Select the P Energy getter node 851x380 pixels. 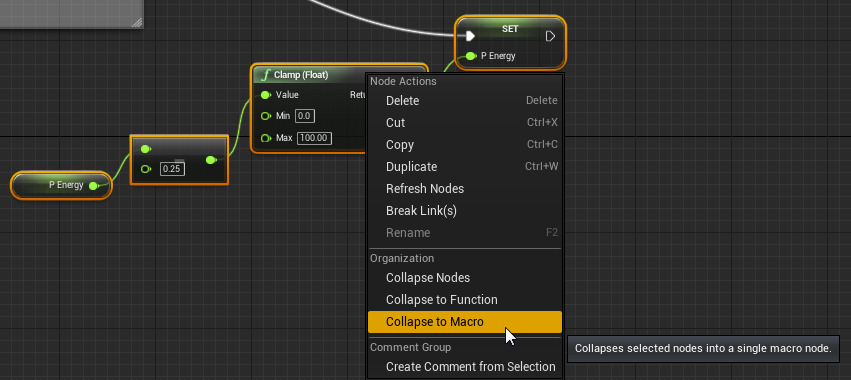(61, 185)
